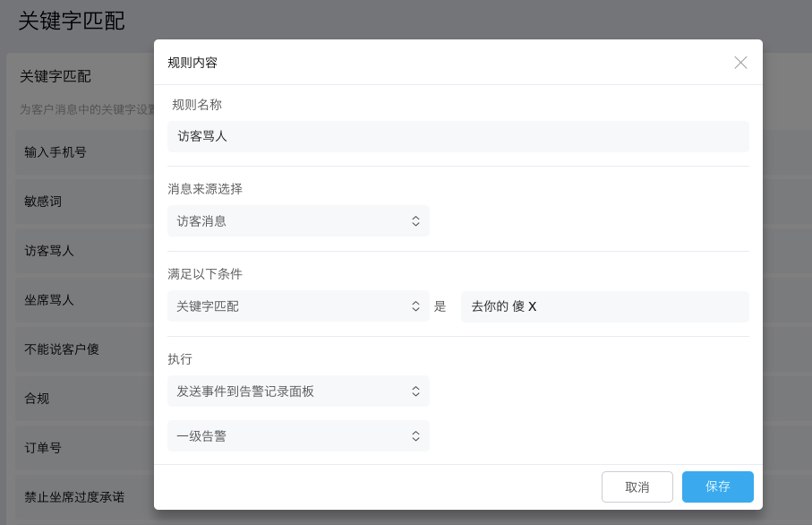Select the 禁止坐席过度承诺 rule
The width and height of the screenshot is (812, 525).
74,497
